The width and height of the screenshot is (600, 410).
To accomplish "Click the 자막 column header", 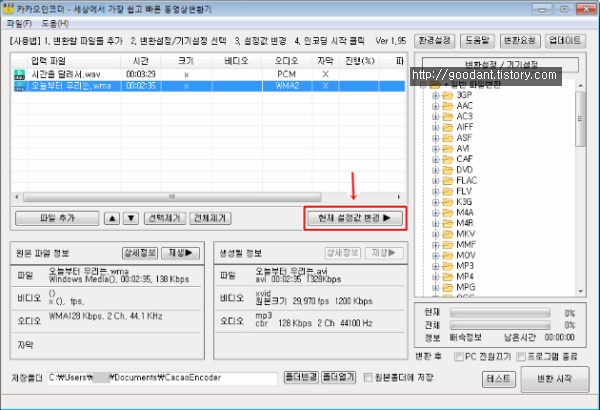I will pyautogui.click(x=325, y=61).
